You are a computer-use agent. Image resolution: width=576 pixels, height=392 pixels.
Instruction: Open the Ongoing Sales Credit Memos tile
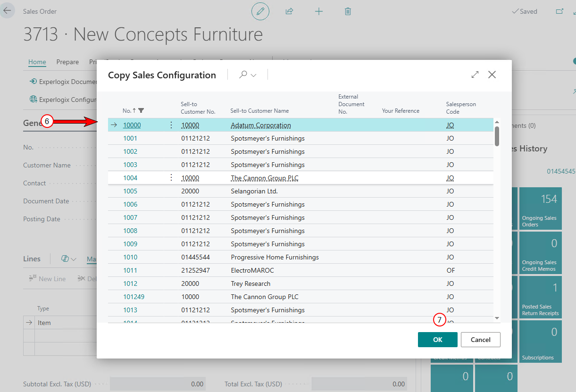pos(541,253)
